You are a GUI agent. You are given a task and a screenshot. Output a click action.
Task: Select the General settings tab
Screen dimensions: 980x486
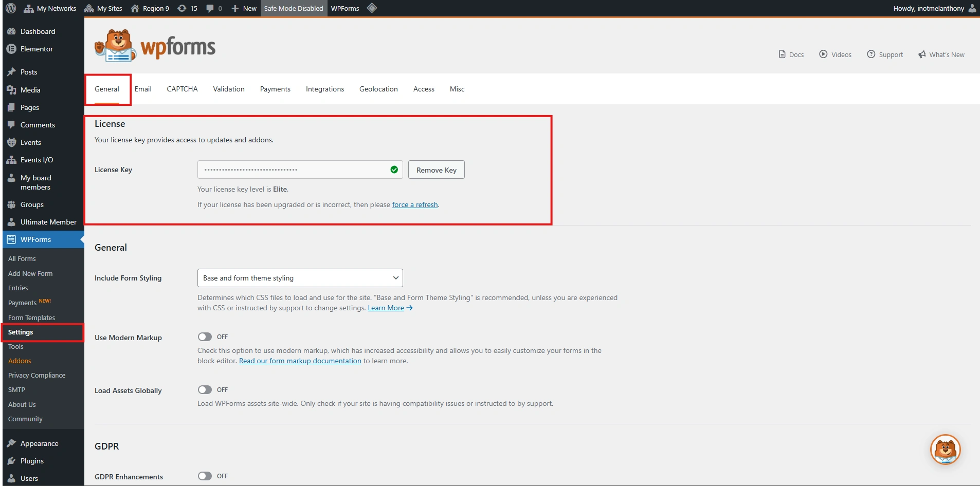[107, 89]
